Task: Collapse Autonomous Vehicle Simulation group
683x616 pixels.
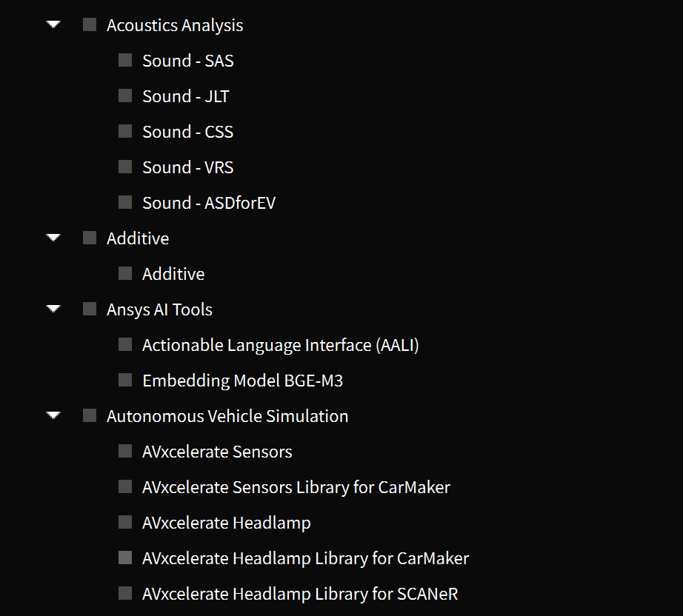Action: click(x=53, y=415)
